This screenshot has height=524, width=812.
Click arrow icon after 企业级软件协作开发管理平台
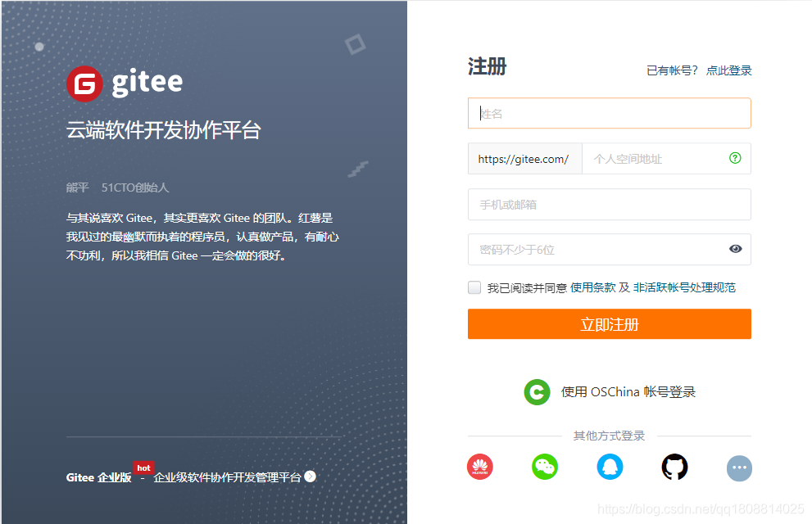[x=311, y=477]
